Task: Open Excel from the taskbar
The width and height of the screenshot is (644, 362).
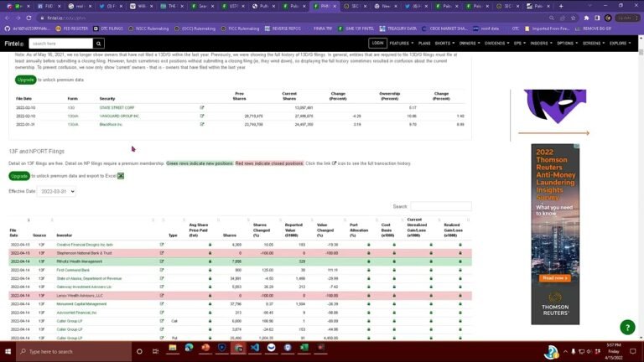Action: 304,348
